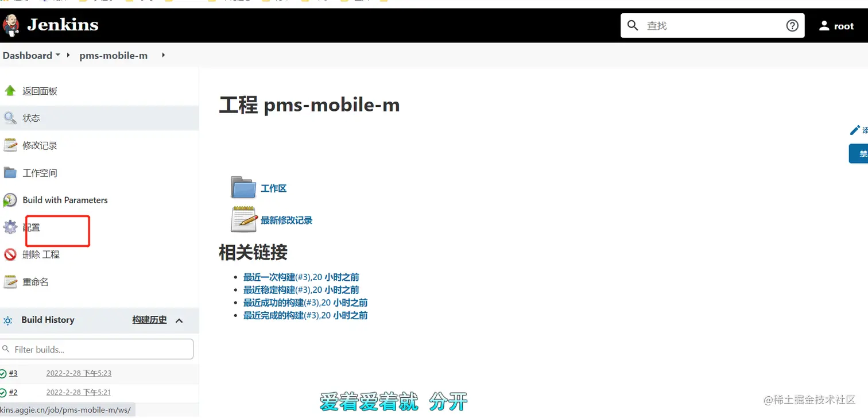Open the root user profile link
The image size is (868, 418).
(844, 26)
